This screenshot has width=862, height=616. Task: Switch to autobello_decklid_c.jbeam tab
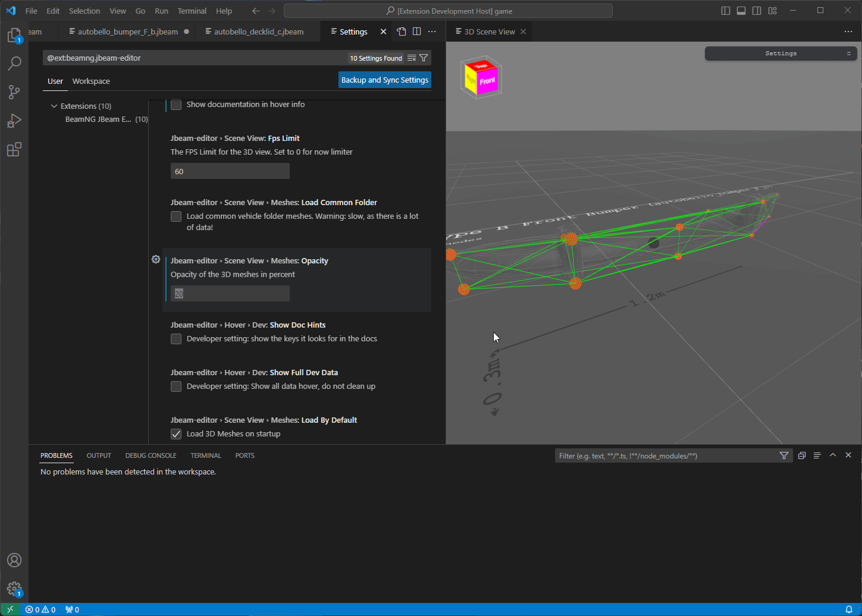tap(259, 32)
